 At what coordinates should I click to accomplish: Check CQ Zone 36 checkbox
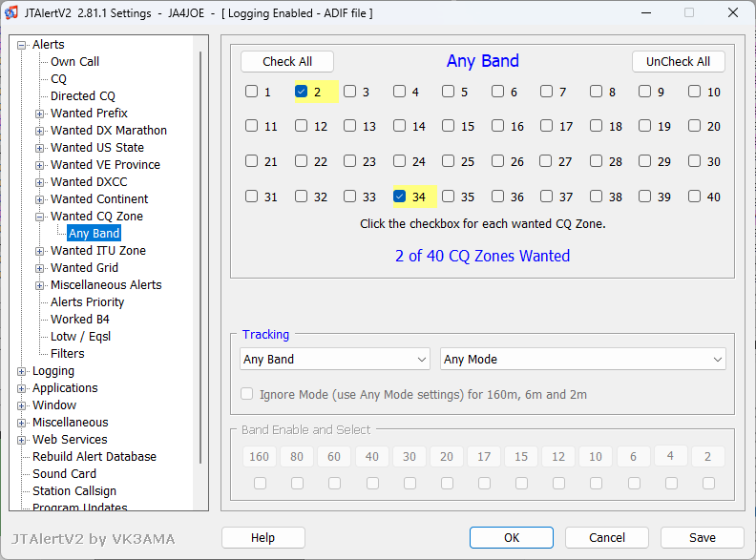[x=497, y=197]
